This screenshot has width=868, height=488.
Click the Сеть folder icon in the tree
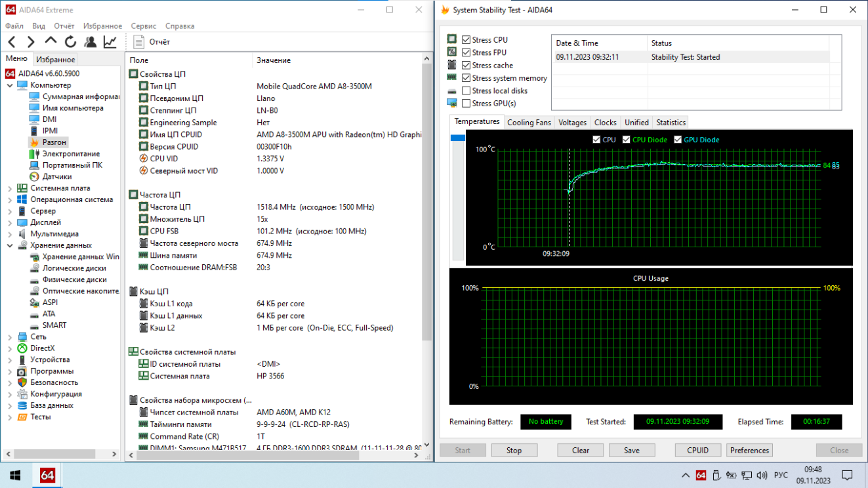22,336
